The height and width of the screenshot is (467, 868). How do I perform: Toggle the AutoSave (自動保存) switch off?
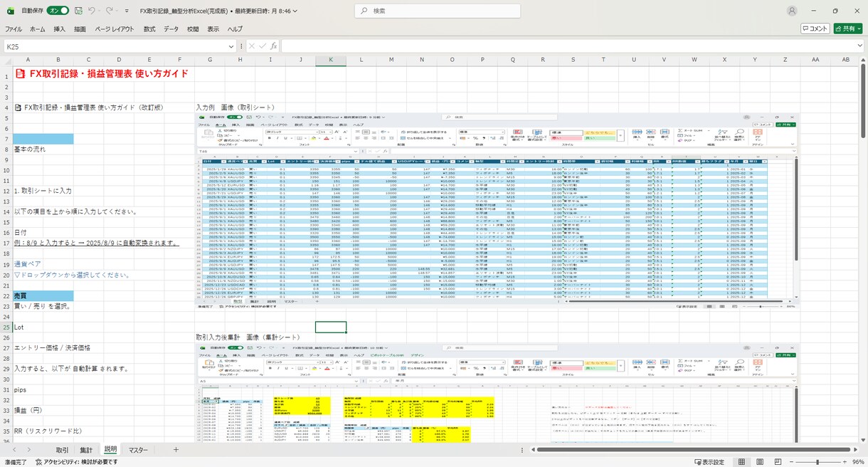pyautogui.click(x=58, y=11)
